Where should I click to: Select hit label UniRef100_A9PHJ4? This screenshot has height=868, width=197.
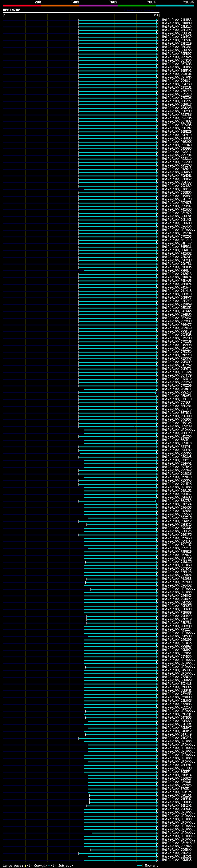tap(177, 271)
